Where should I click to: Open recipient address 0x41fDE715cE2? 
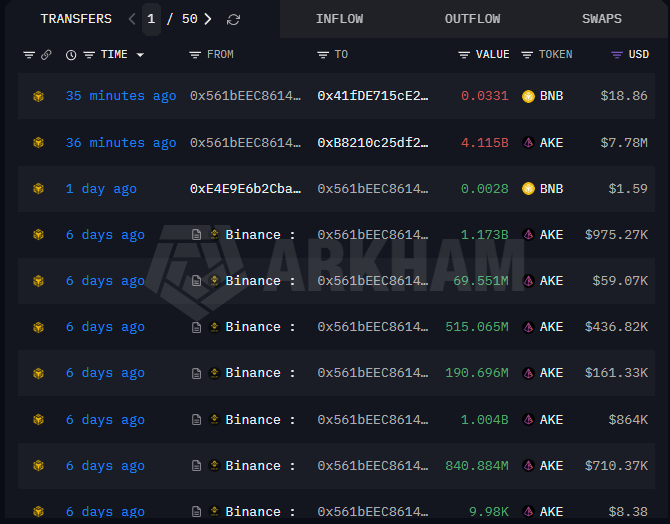373,96
